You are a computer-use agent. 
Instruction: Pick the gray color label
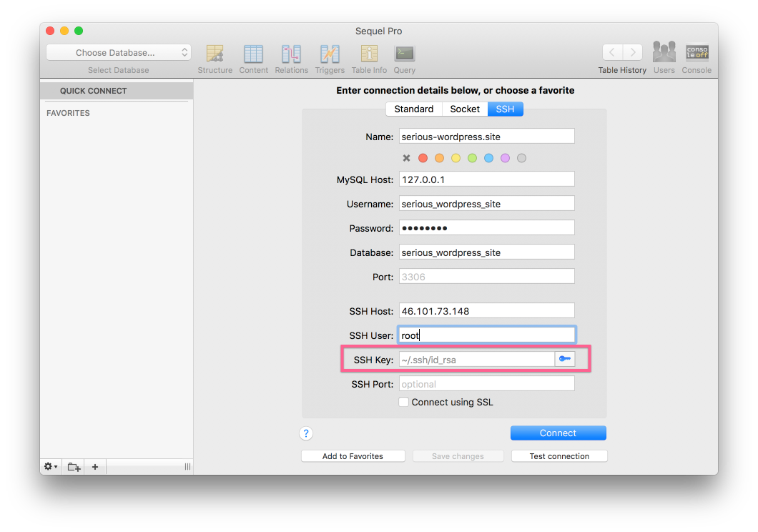(x=521, y=158)
